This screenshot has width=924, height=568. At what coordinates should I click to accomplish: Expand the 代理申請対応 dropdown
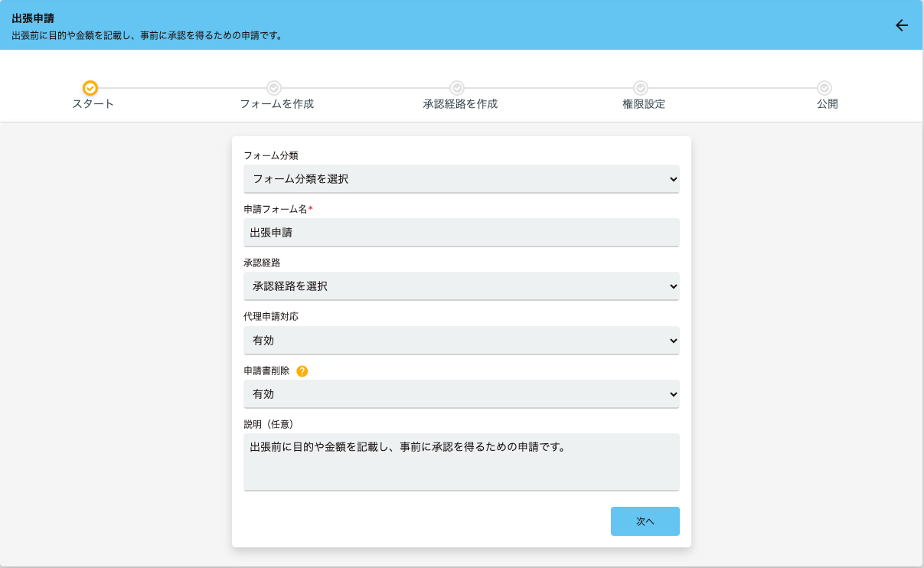(461, 340)
